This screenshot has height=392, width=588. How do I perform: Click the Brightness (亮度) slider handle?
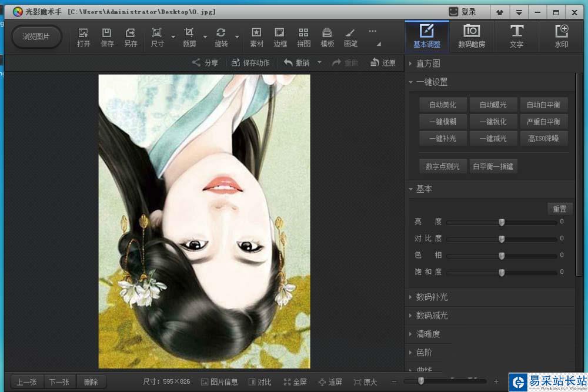pos(502,222)
